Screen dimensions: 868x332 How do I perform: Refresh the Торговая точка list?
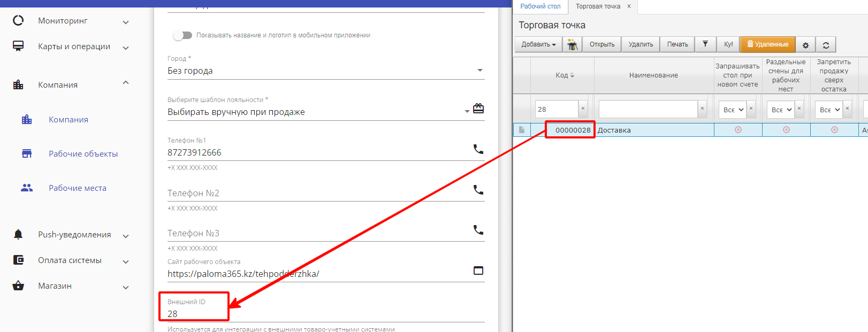click(x=826, y=45)
